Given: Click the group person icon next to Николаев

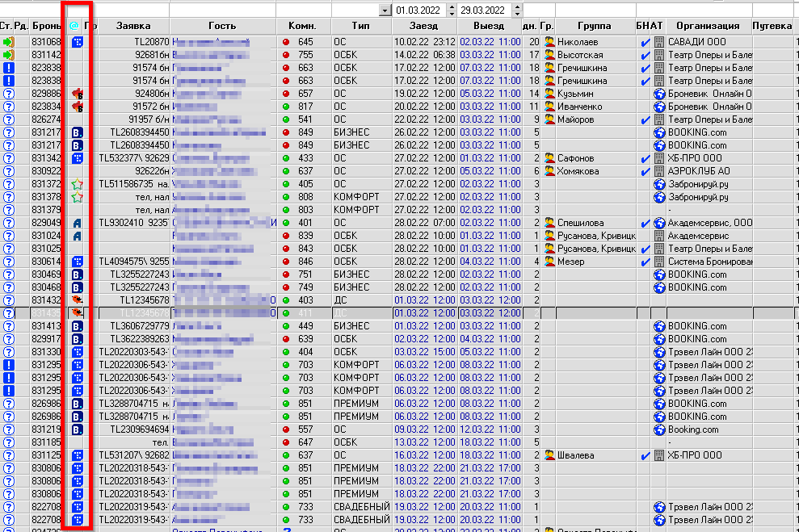Looking at the screenshot, I should click(x=549, y=42).
